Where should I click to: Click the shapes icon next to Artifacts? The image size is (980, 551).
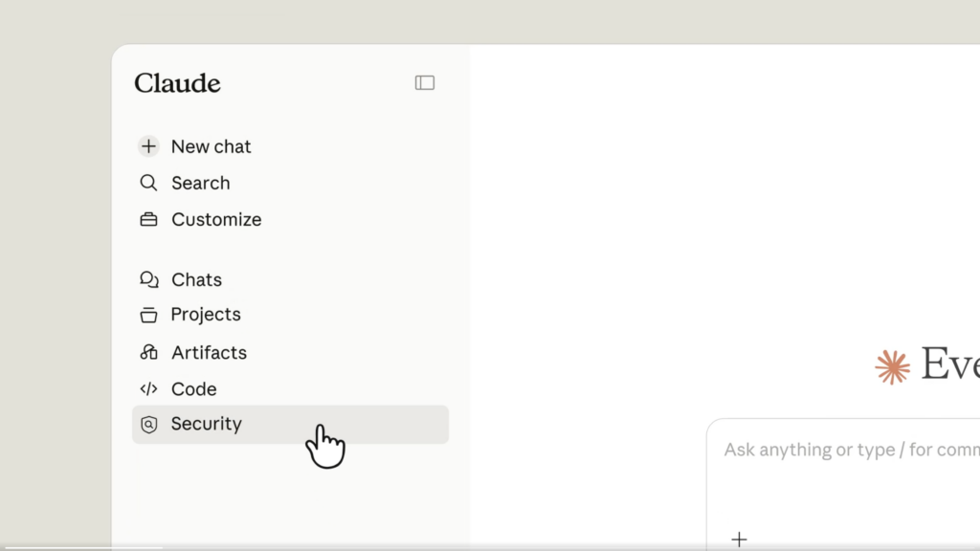[x=148, y=352]
